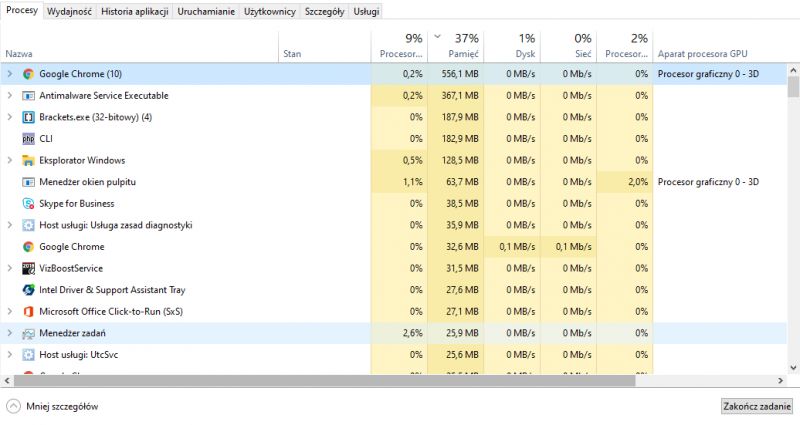Click the php CLI process icon
800x425 pixels.
tap(29, 139)
